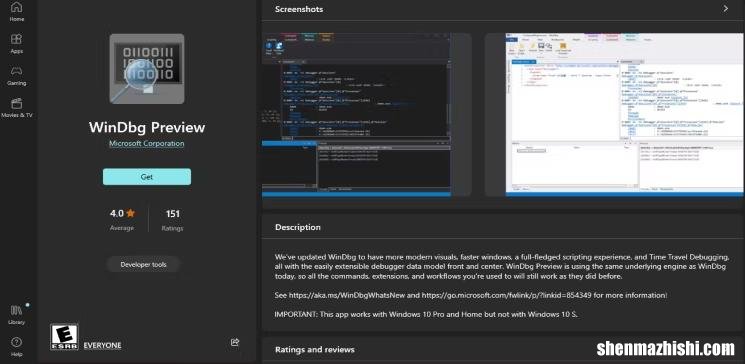The height and width of the screenshot is (364, 745).
Task: Click the Ratings and reviews heading
Action: coord(315,350)
